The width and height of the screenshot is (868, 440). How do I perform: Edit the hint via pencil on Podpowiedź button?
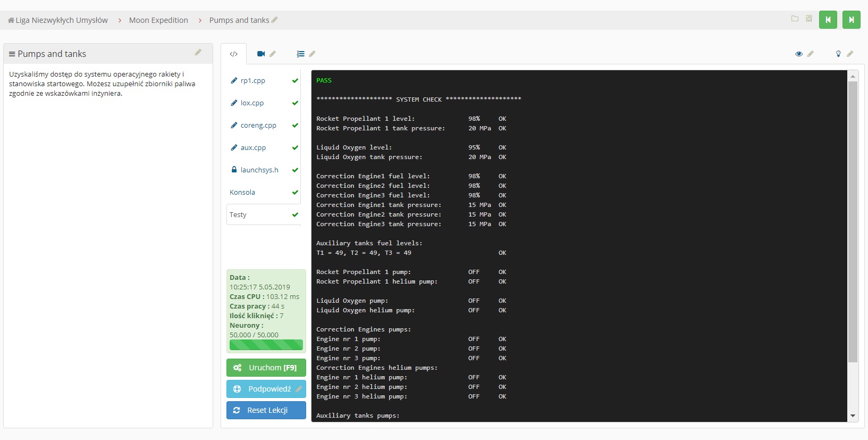point(299,389)
